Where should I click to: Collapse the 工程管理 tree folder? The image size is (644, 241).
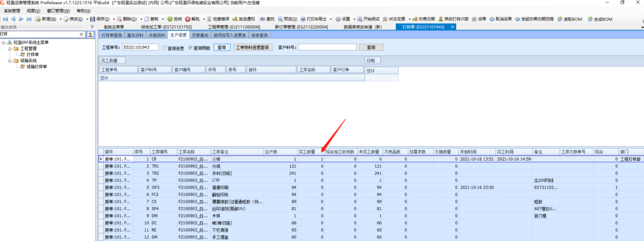coord(9,48)
